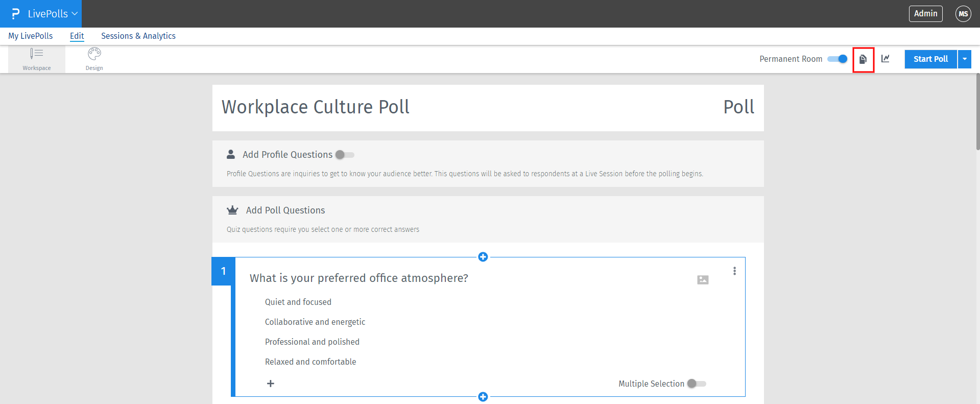
Task: Click the Start Poll button
Action: coord(930,59)
